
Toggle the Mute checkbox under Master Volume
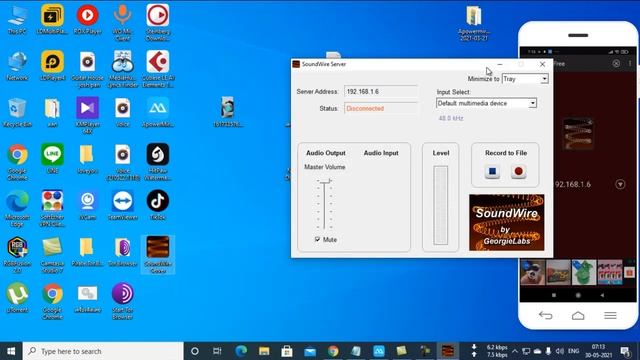318,240
